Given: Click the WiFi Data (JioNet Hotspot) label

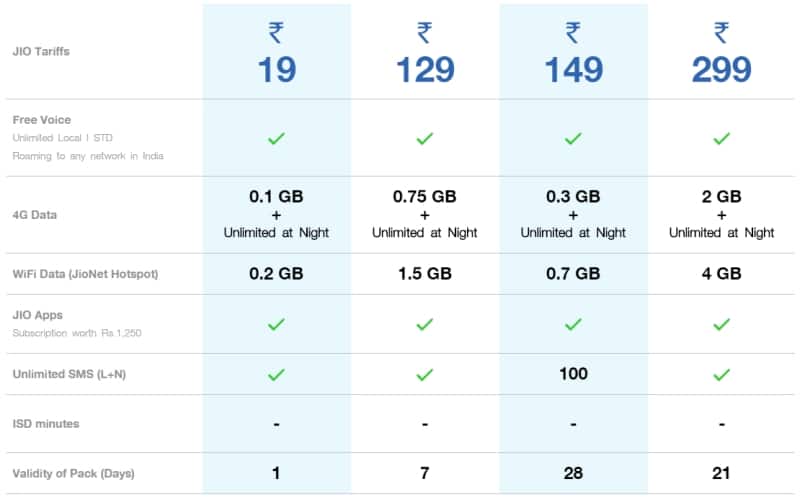Looking at the screenshot, I should (84, 274).
